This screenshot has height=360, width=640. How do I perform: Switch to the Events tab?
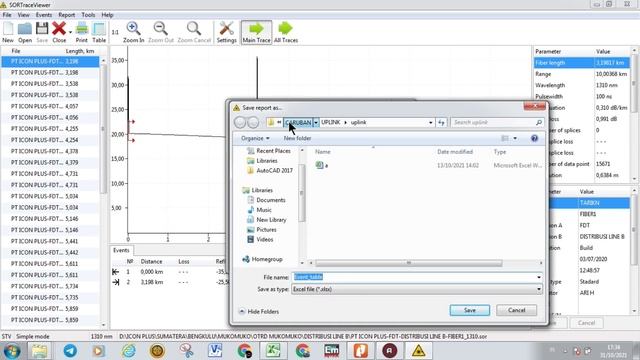121,250
